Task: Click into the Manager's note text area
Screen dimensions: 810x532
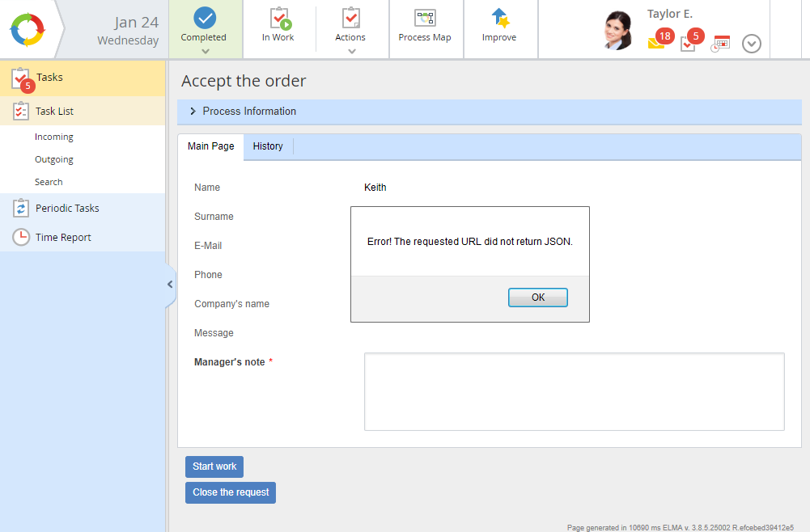Action: pyautogui.click(x=574, y=391)
